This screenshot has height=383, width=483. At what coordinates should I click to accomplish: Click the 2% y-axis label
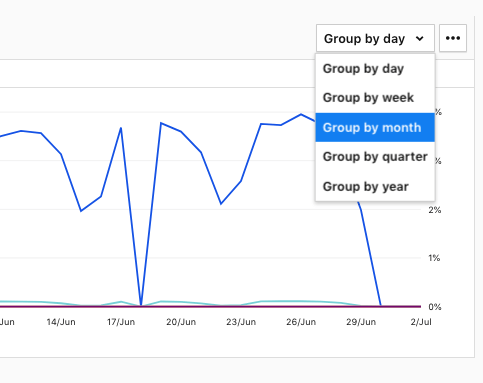(435, 210)
